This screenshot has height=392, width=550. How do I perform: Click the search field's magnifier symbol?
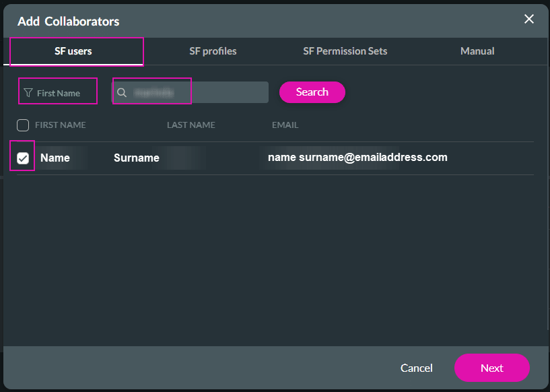[123, 91]
